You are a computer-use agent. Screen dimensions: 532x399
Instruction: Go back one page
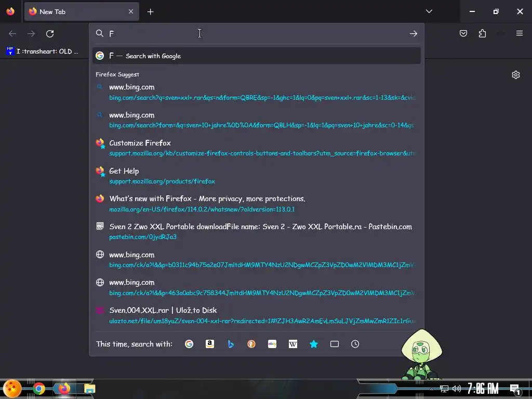click(12, 34)
